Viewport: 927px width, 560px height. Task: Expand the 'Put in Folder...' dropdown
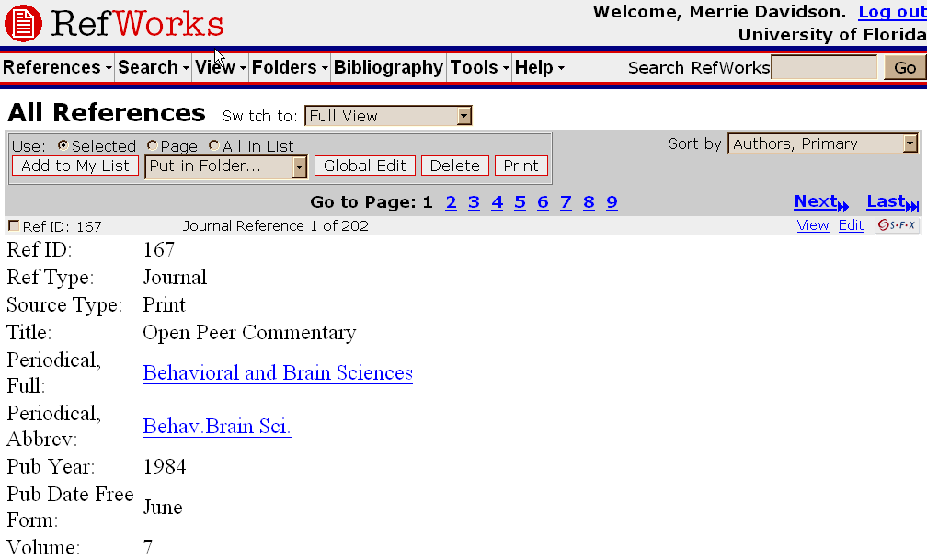tap(226, 166)
